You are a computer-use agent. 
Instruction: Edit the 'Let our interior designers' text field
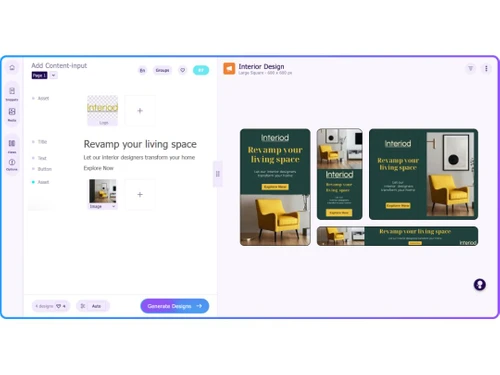coord(139,157)
